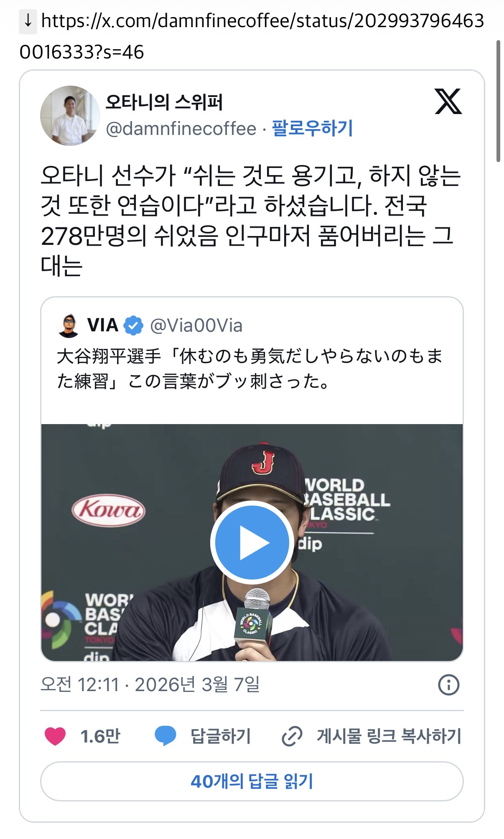Like the post with the pink heart icon
Image resolution: width=504 pixels, height=839 pixels.
pyautogui.click(x=55, y=736)
